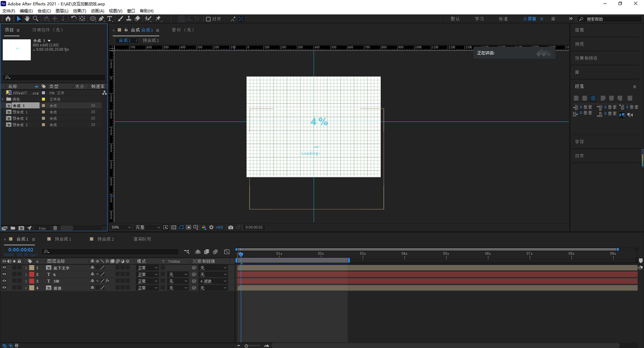
Task: Select the Selection arrow tool
Action: 19,19
